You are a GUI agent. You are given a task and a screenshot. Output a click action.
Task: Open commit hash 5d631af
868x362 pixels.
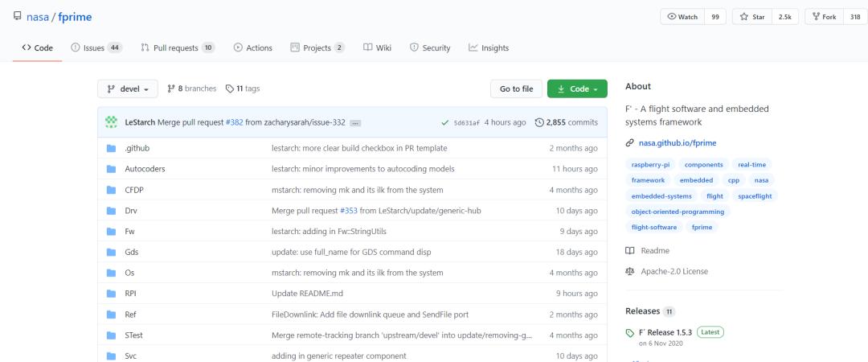(x=467, y=122)
